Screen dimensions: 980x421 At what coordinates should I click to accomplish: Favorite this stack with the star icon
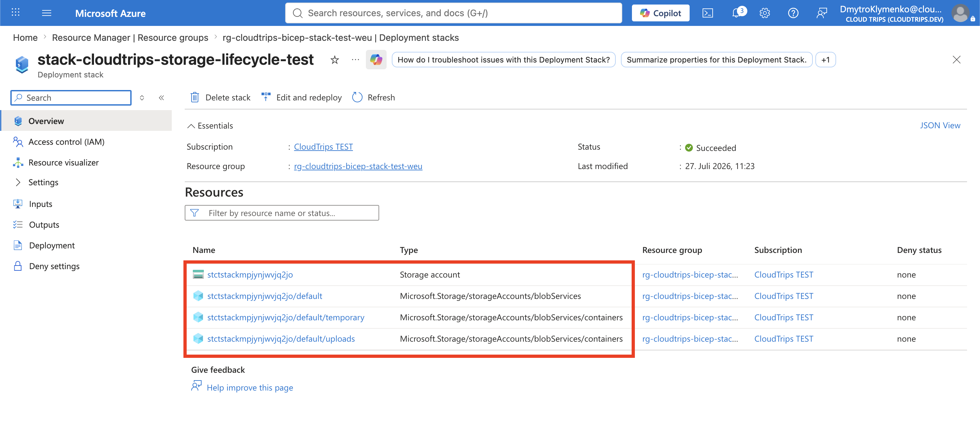click(x=335, y=60)
